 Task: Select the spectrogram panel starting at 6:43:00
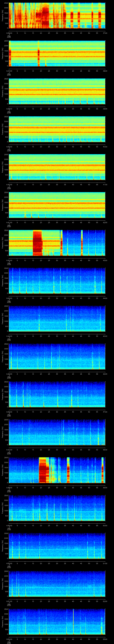57,281
